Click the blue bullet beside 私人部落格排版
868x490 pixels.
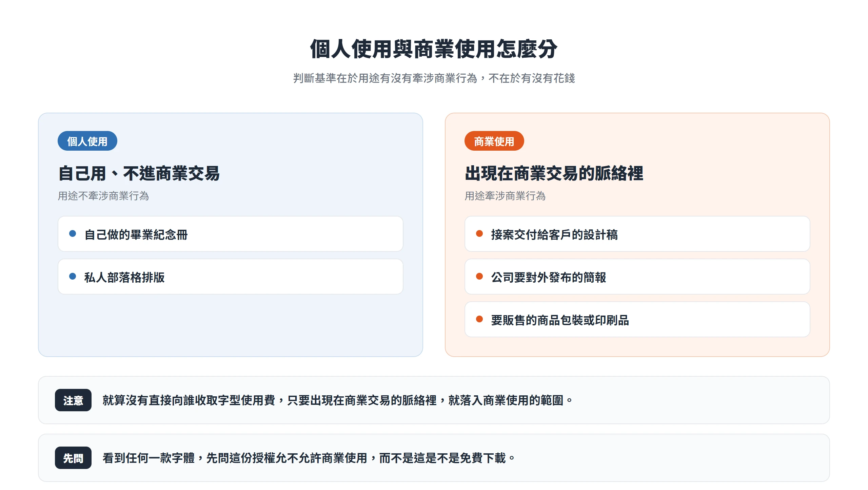73,276
